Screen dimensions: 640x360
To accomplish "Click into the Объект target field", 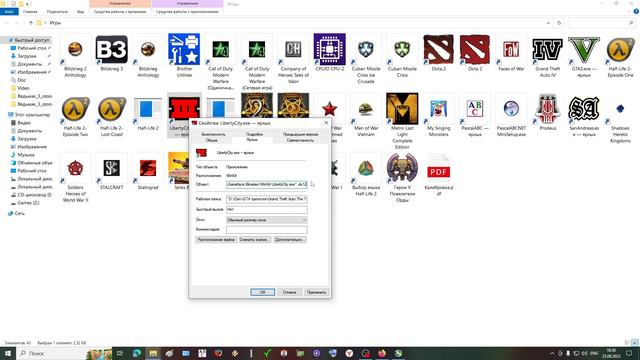I will pyautogui.click(x=267, y=184).
